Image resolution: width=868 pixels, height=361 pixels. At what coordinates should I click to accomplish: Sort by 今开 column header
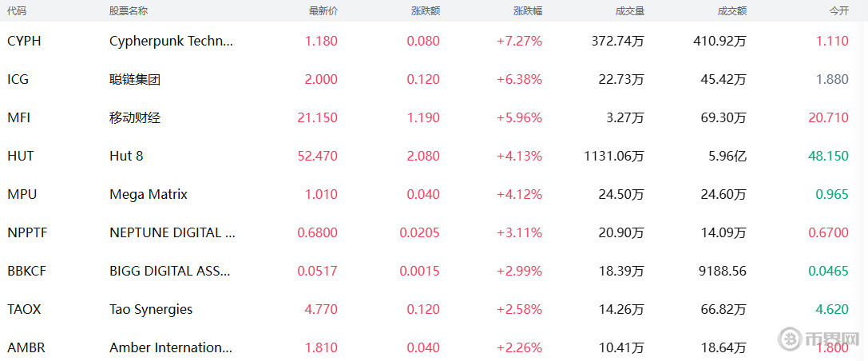click(x=839, y=11)
